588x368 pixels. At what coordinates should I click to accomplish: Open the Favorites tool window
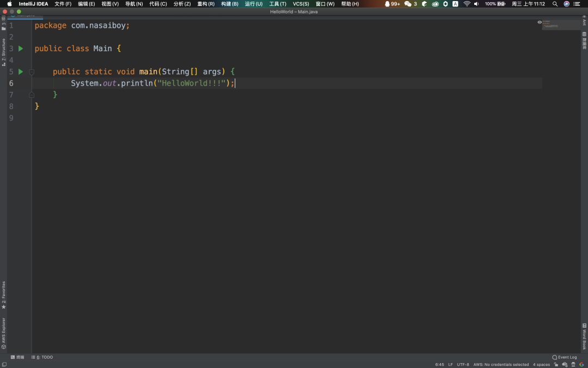coord(4,295)
